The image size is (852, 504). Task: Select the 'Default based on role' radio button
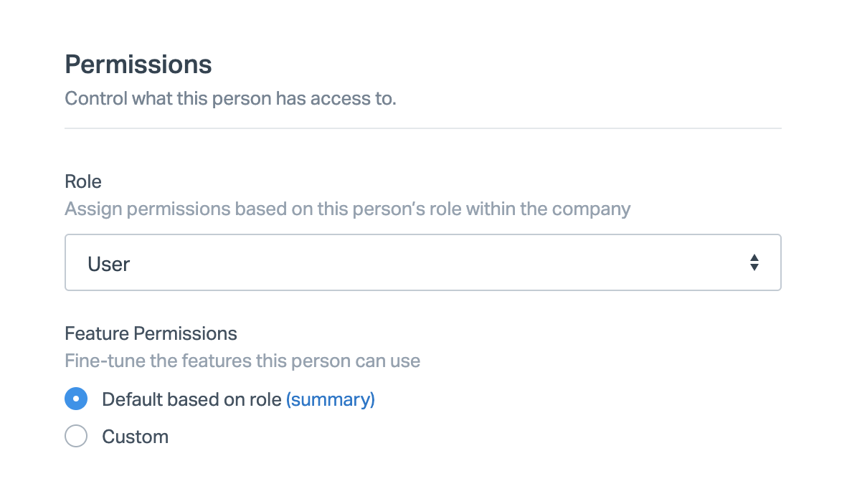pos(76,399)
